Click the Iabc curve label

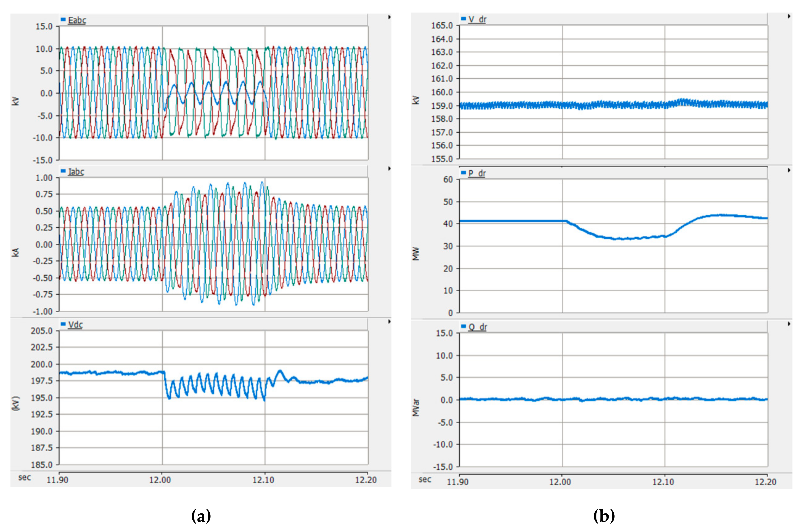[76, 172]
